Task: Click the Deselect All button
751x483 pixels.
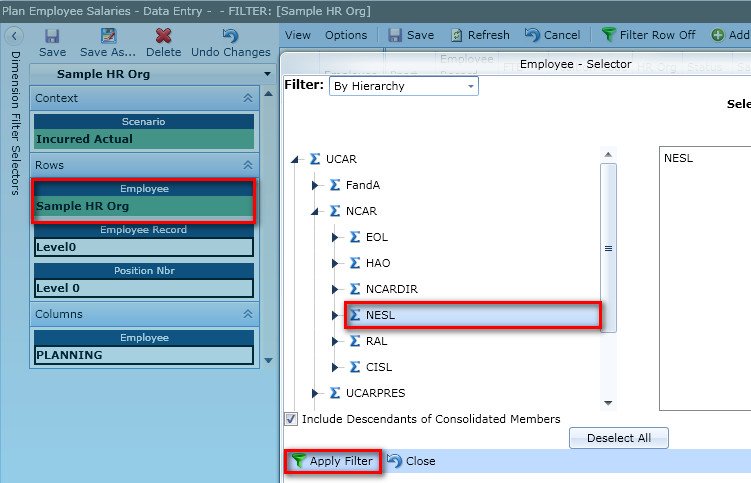Action: tap(618, 438)
